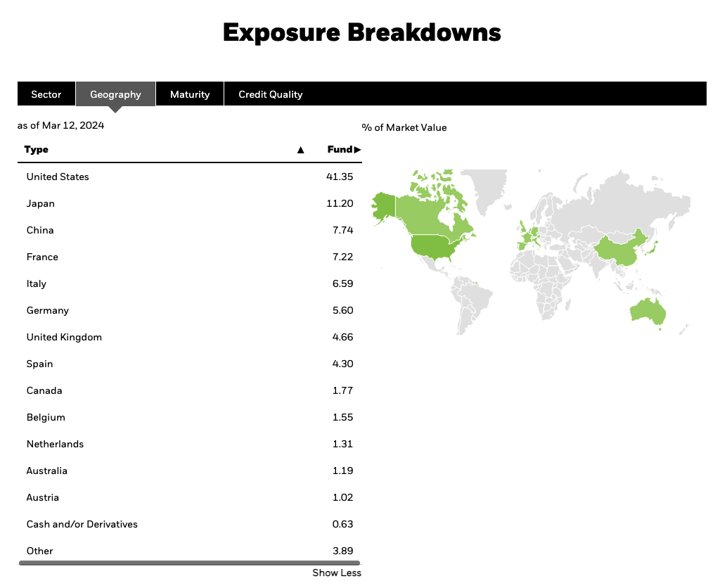727x588 pixels.
Task: Switch to the Sector tab
Action: 46,94
